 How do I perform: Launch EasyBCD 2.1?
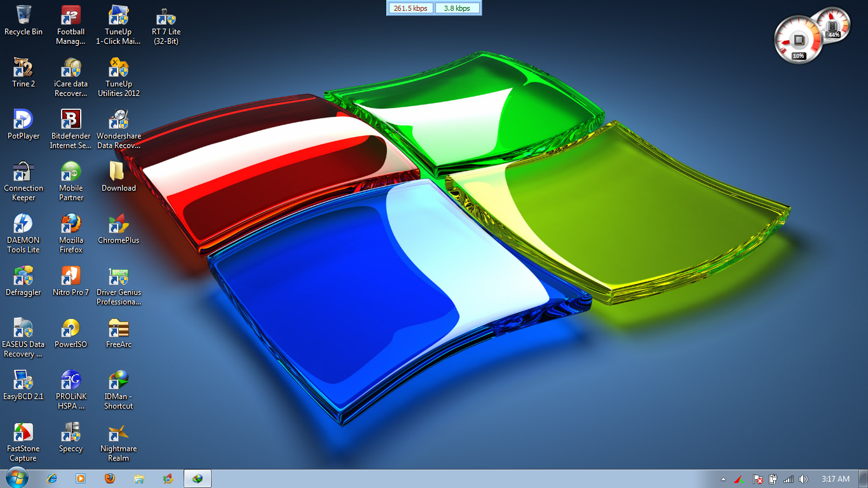tap(23, 380)
